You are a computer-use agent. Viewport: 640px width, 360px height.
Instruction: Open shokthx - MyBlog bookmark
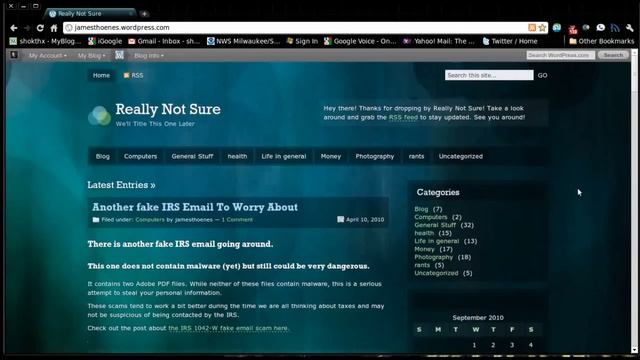pos(45,41)
